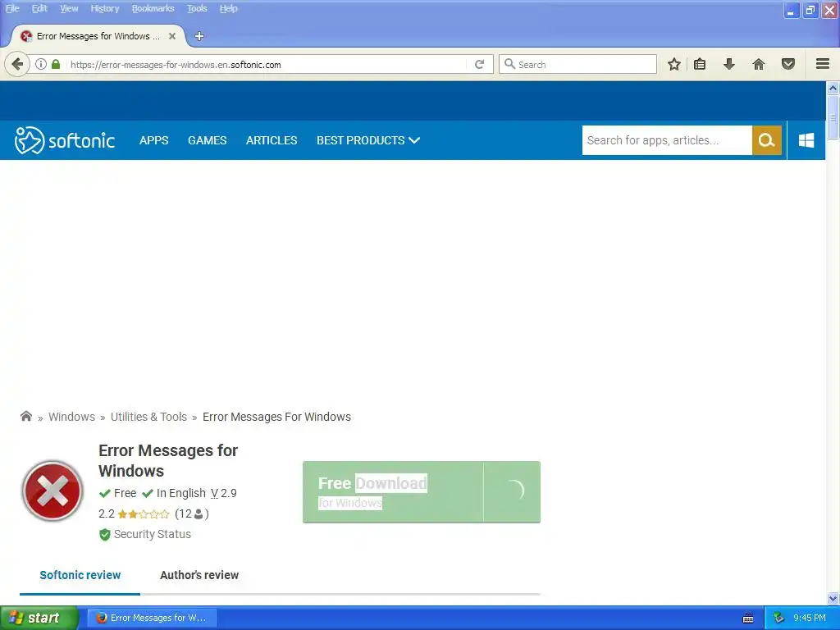Image resolution: width=840 pixels, height=630 pixels.
Task: Open the on-screen keyboard tray icon
Action: pos(748,619)
